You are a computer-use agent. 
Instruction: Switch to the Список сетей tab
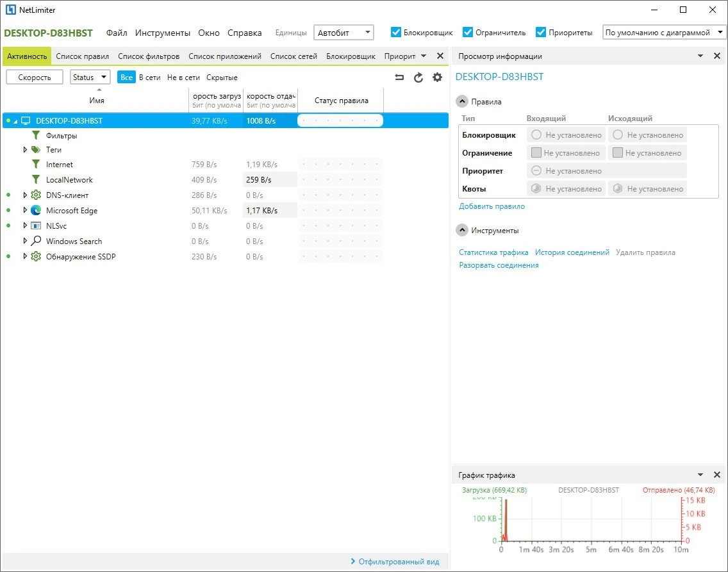tap(294, 56)
